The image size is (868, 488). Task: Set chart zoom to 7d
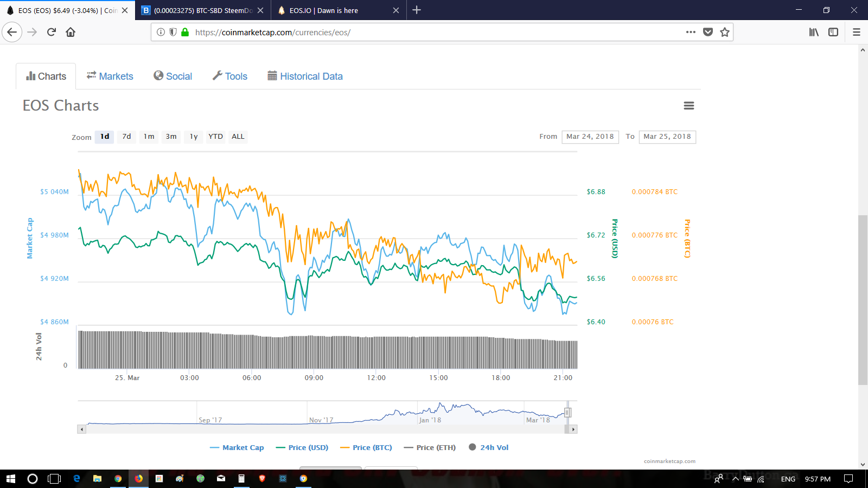point(126,137)
